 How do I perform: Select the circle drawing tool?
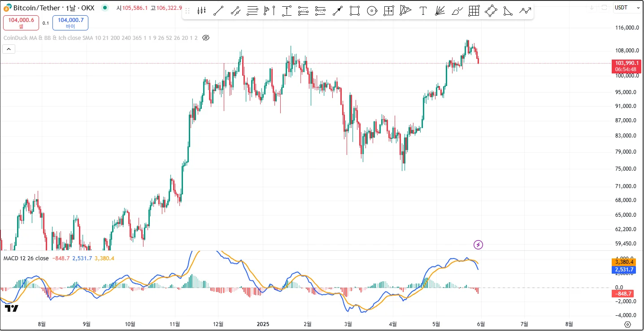pos(371,11)
